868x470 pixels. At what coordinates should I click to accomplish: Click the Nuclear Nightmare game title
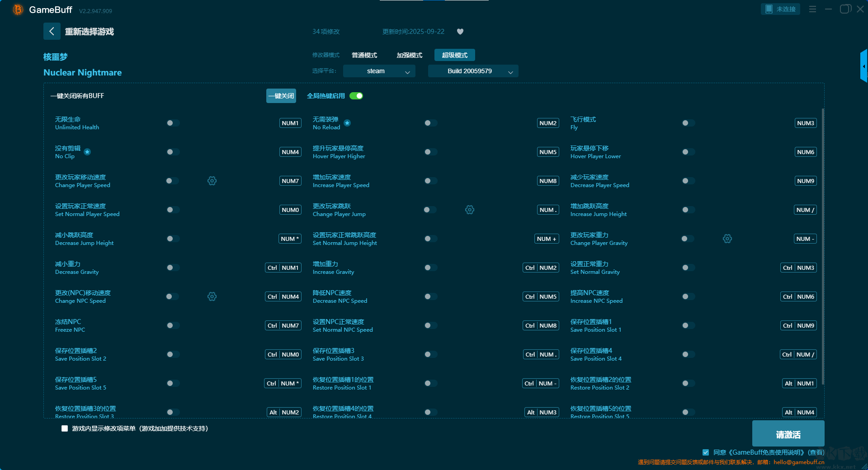click(x=82, y=72)
